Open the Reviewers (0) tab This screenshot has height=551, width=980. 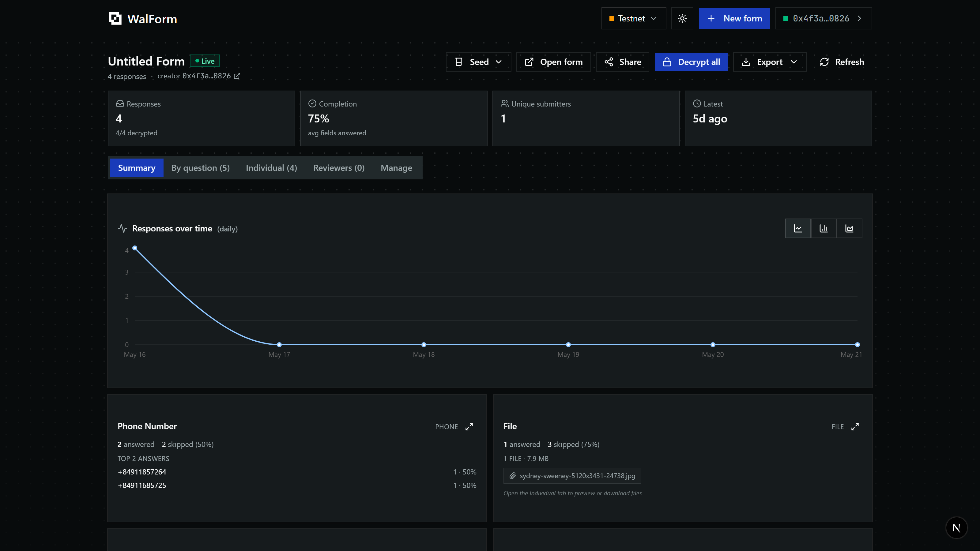[x=339, y=168]
